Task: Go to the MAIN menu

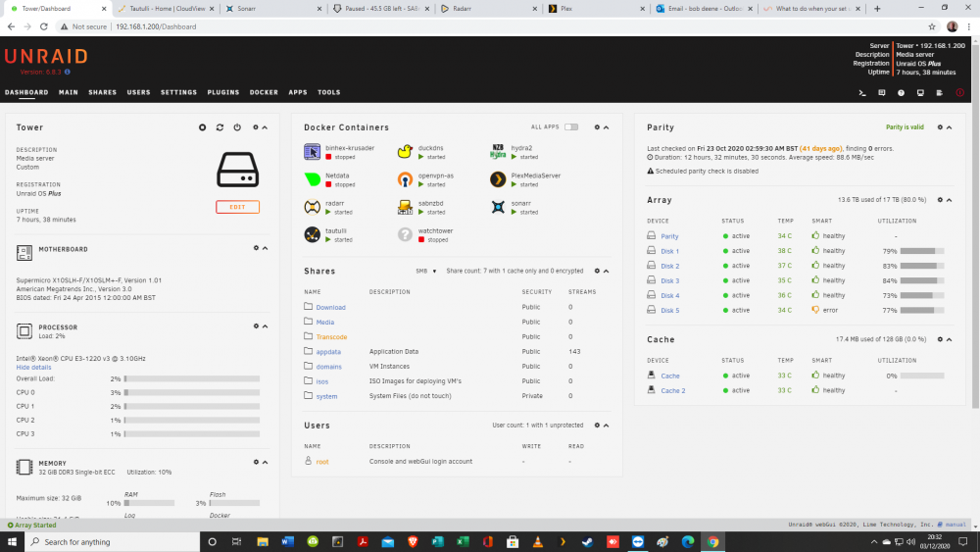Action: (69, 92)
